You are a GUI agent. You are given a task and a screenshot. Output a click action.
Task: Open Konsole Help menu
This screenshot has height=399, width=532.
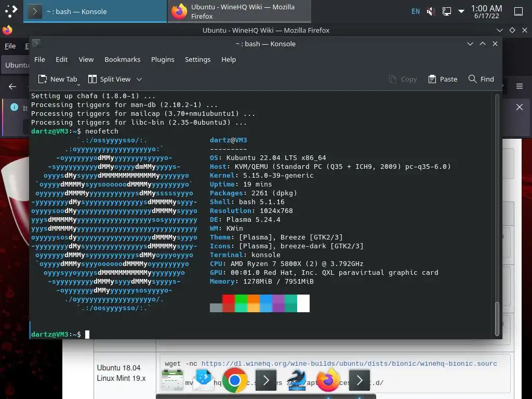pyautogui.click(x=229, y=59)
